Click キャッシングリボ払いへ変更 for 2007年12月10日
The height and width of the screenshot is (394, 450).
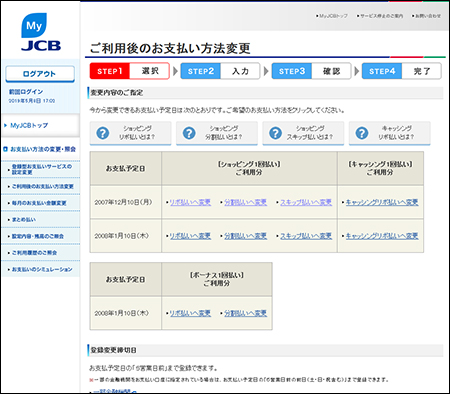tap(382, 202)
